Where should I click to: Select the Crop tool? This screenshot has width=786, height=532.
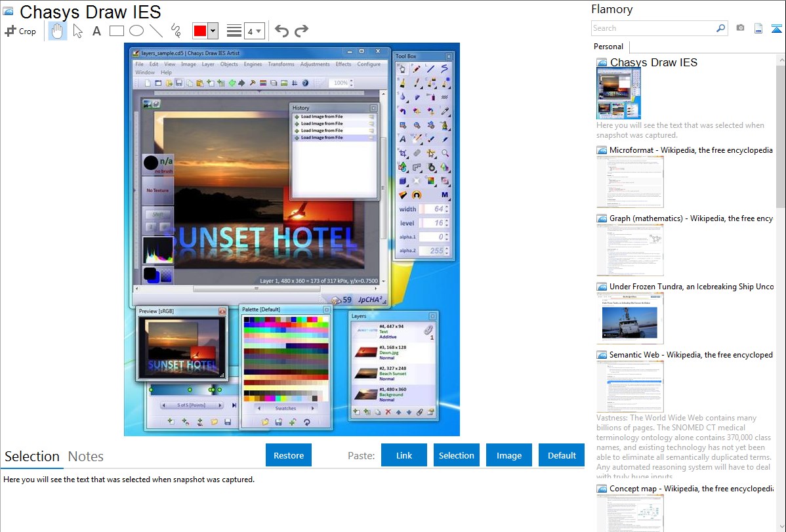click(20, 31)
